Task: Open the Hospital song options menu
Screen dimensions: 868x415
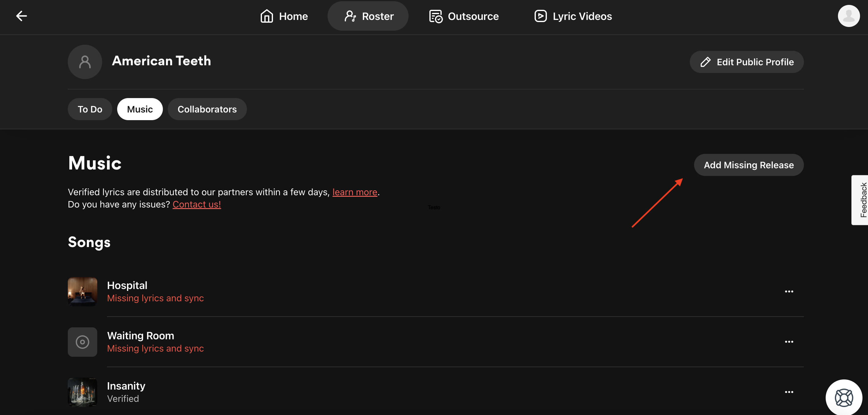Action: pos(789,291)
